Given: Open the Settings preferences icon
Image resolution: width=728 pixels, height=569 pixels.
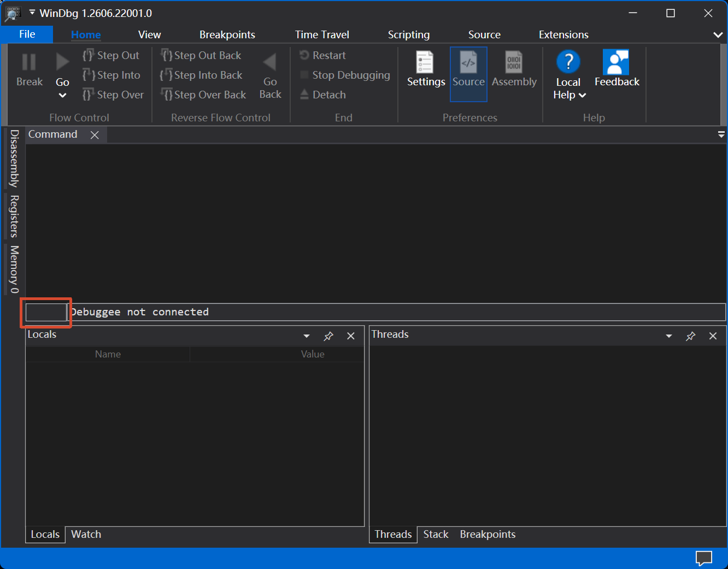Looking at the screenshot, I should click(x=425, y=62).
